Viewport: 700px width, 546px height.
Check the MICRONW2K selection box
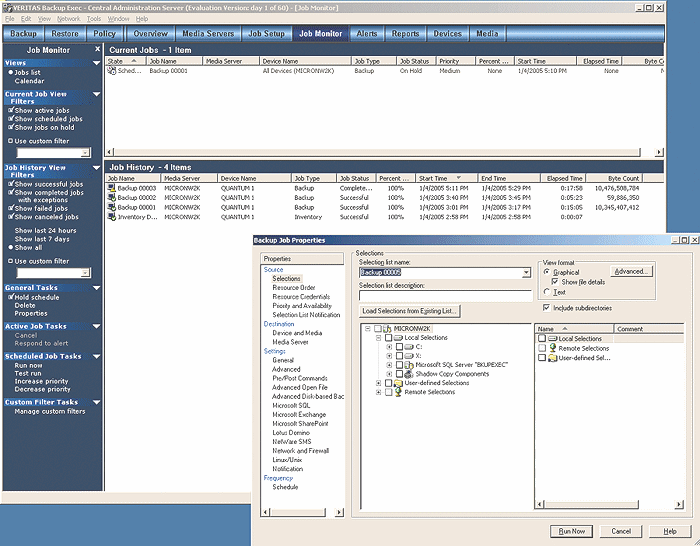(x=378, y=329)
